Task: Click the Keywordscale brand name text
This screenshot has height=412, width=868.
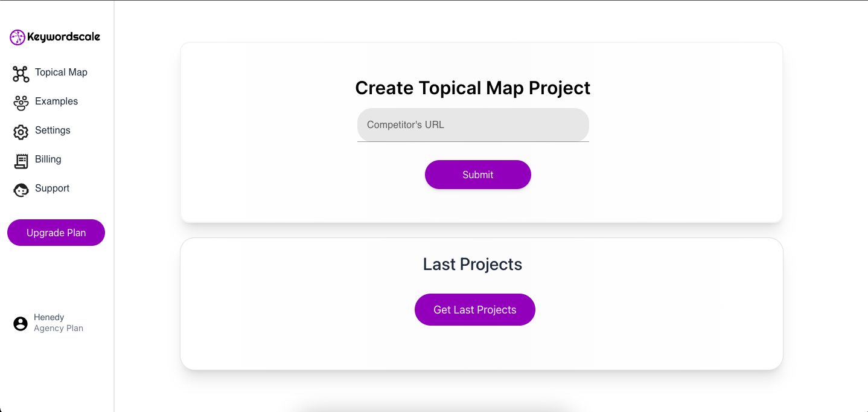Action: pyautogui.click(x=63, y=37)
